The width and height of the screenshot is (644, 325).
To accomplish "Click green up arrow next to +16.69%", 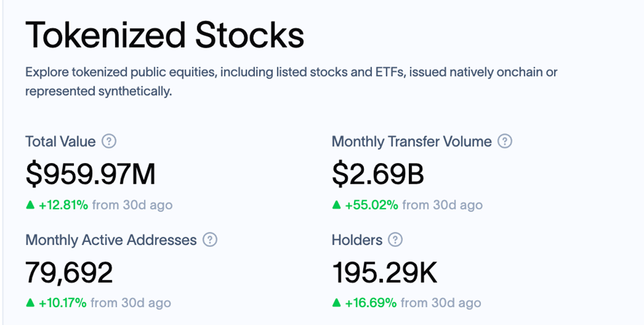I will (337, 303).
